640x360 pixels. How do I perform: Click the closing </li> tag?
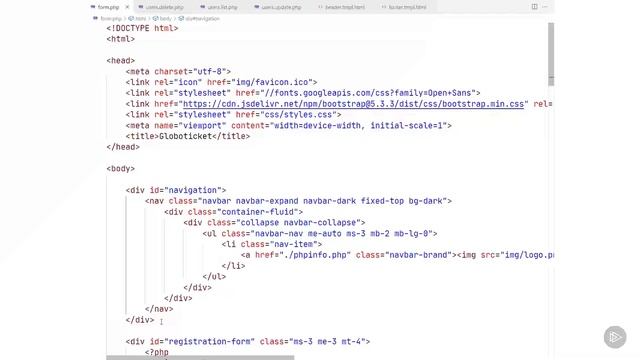coord(233,266)
